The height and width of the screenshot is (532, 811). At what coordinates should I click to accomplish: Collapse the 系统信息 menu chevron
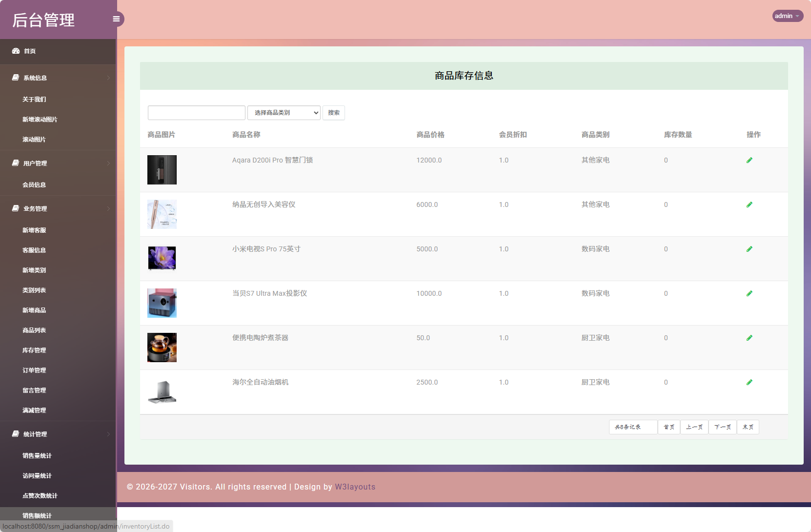108,78
